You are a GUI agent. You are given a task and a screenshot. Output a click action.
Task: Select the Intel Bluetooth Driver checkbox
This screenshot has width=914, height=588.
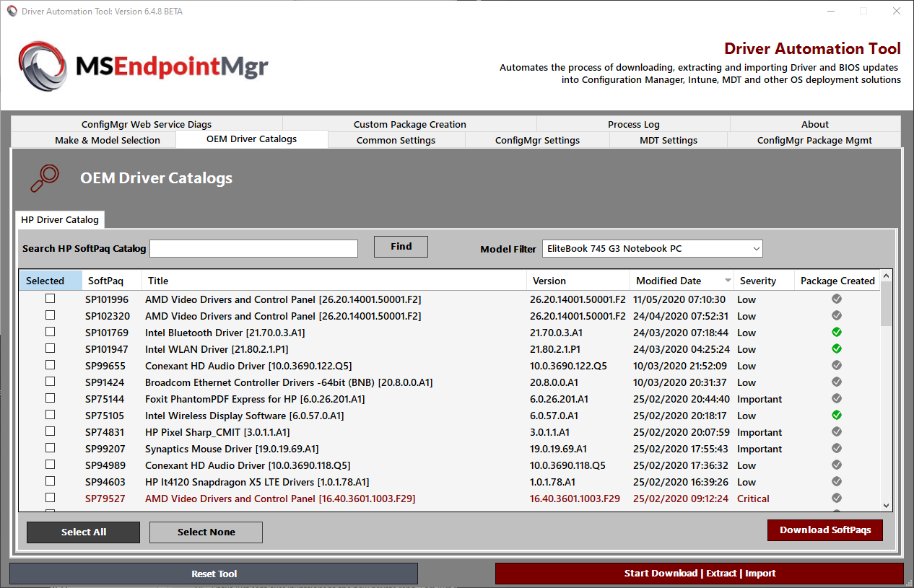click(51, 332)
